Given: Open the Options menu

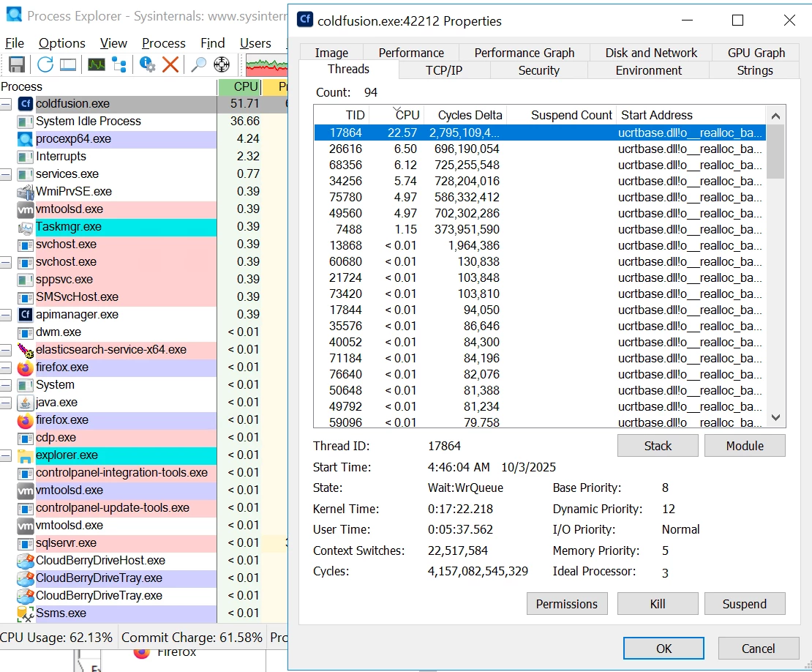Looking at the screenshot, I should coord(61,43).
